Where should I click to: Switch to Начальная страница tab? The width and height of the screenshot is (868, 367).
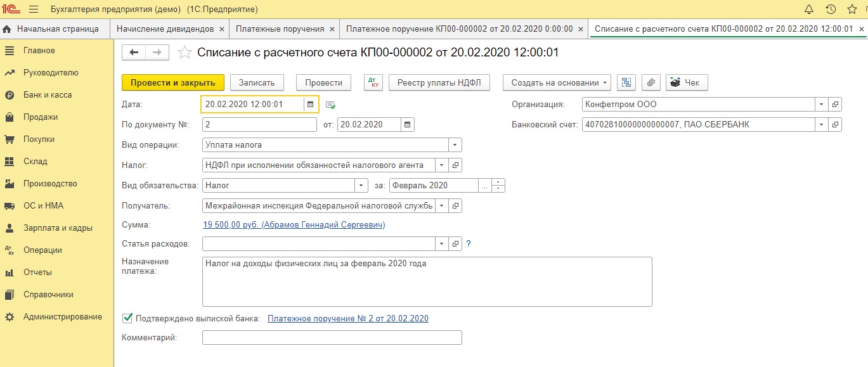pyautogui.click(x=55, y=29)
